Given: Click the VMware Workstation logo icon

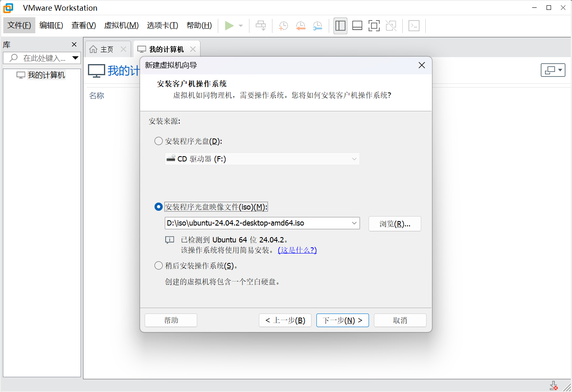Looking at the screenshot, I should click(9, 8).
